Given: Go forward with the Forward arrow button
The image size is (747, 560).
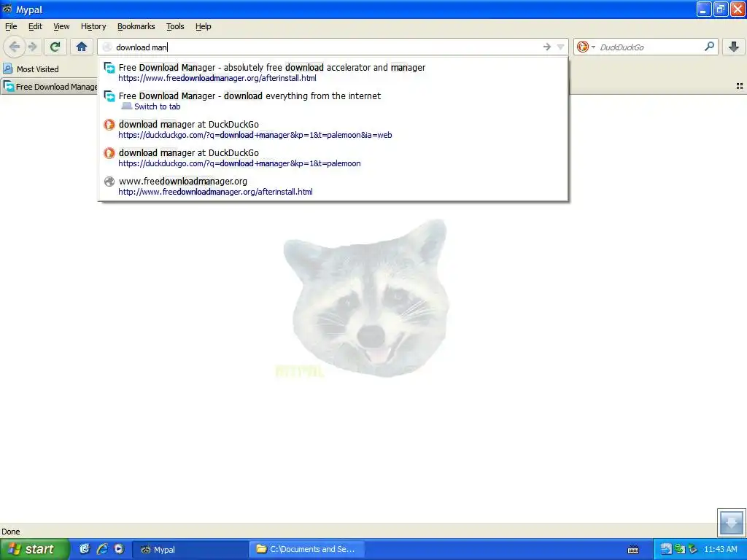Looking at the screenshot, I should [32, 47].
